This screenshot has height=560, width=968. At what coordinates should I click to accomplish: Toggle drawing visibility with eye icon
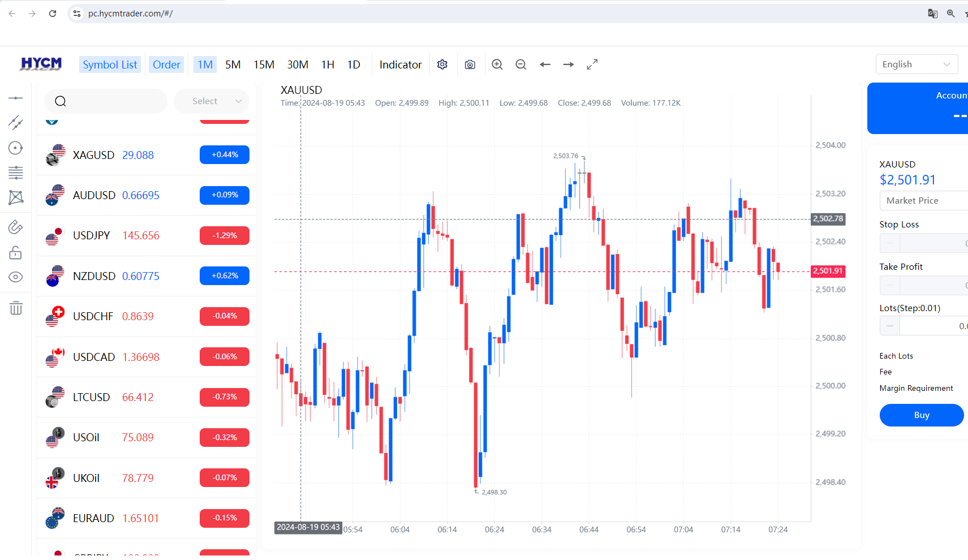point(16,277)
